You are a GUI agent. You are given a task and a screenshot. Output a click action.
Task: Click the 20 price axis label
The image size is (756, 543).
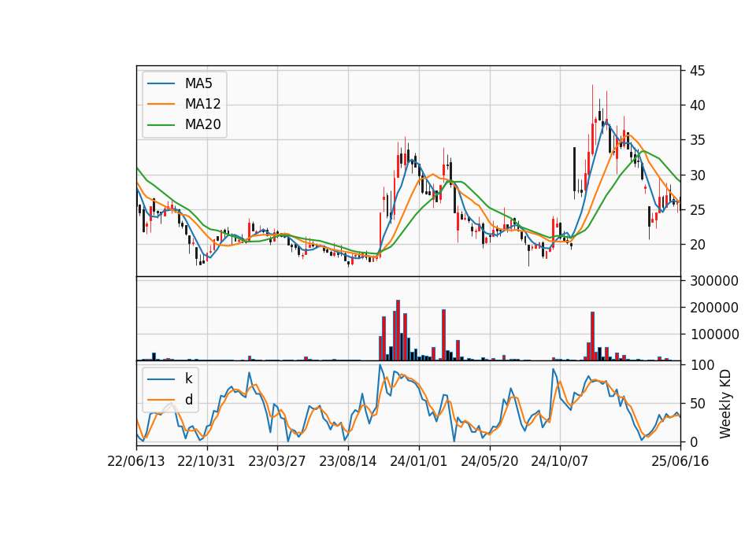(697, 245)
